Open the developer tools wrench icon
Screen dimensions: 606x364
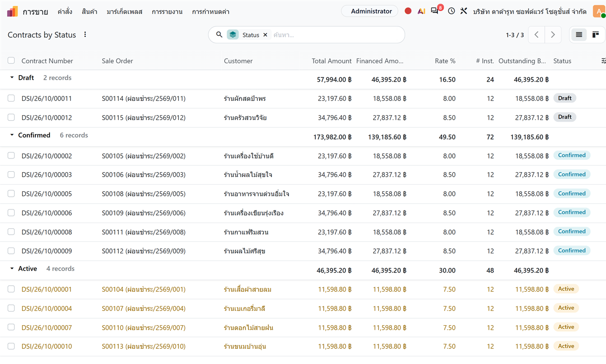(x=464, y=11)
